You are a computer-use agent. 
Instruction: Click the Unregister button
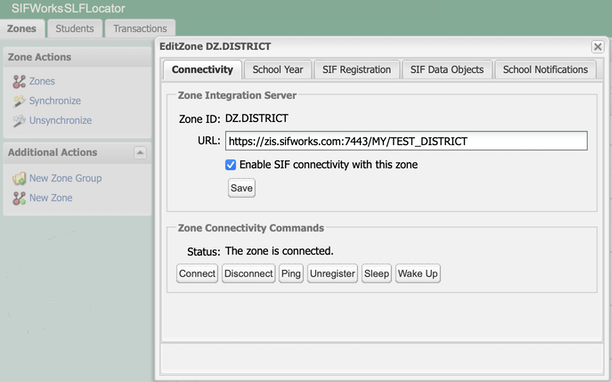[333, 274]
